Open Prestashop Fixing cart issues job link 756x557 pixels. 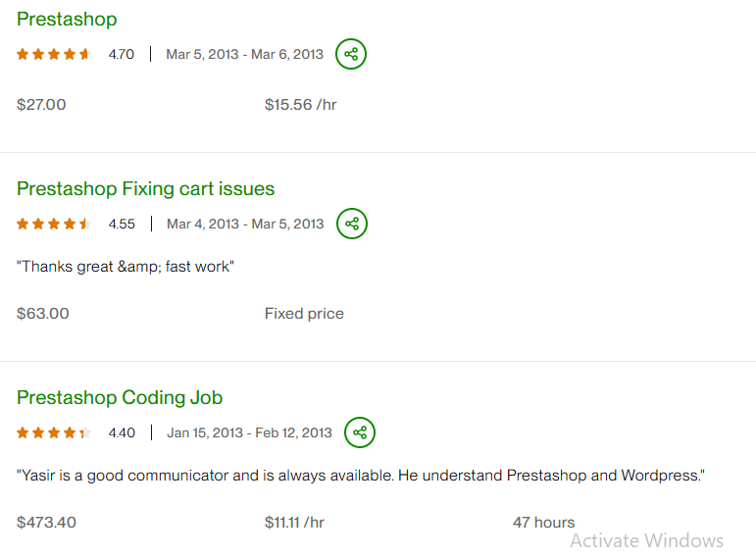(x=145, y=188)
